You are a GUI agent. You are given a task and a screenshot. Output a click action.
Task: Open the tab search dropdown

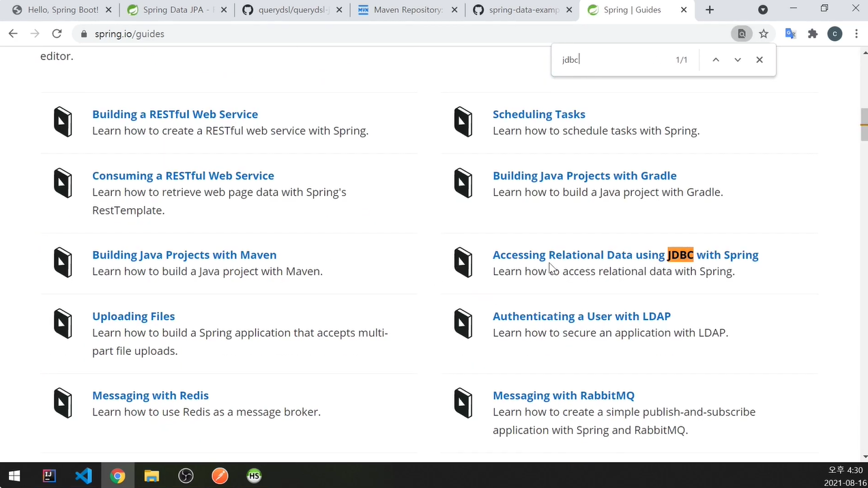[x=763, y=10]
